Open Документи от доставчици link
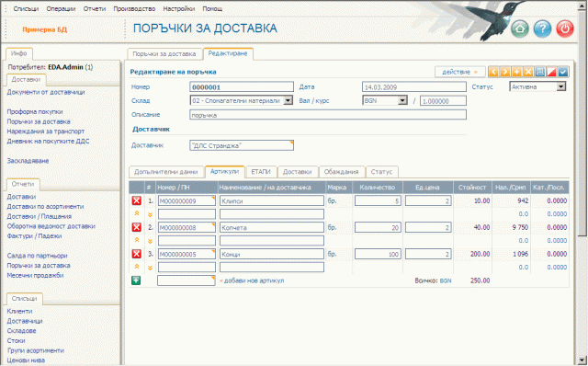The height and width of the screenshot is (366, 588). point(46,92)
